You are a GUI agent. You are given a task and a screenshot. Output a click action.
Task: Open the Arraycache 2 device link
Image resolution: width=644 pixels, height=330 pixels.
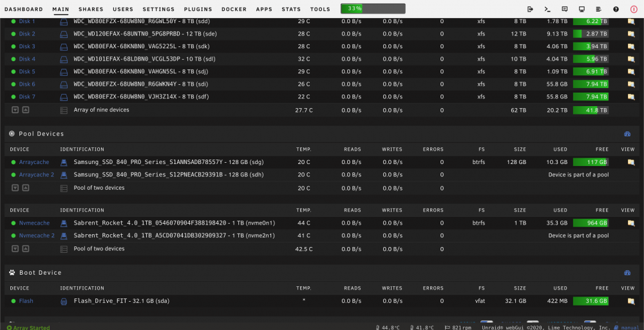[x=37, y=175]
